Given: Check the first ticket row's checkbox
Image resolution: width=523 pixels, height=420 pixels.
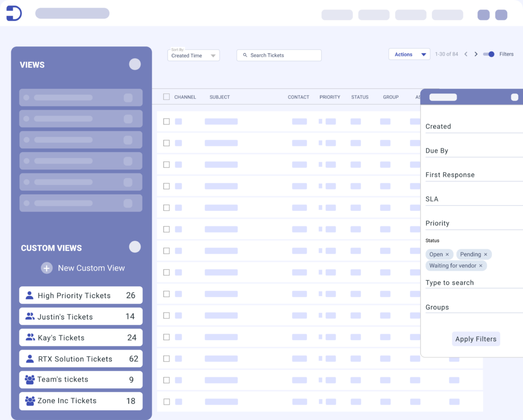Looking at the screenshot, I should (x=166, y=121).
